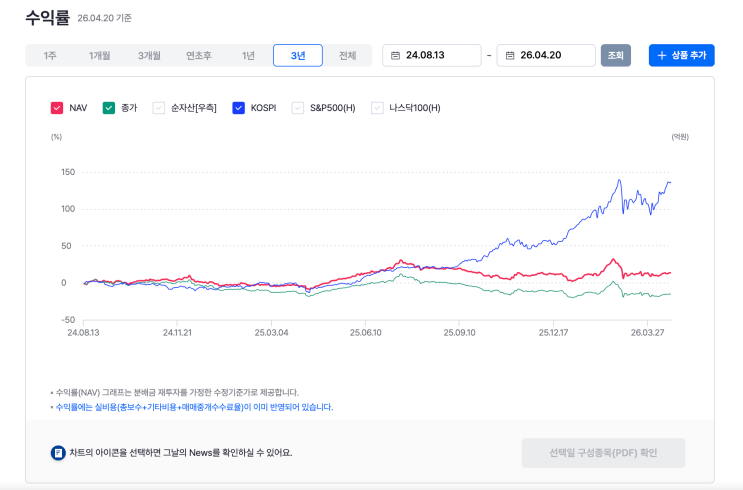
Task: Click the end date field 26.04.20
Action: [x=546, y=55]
